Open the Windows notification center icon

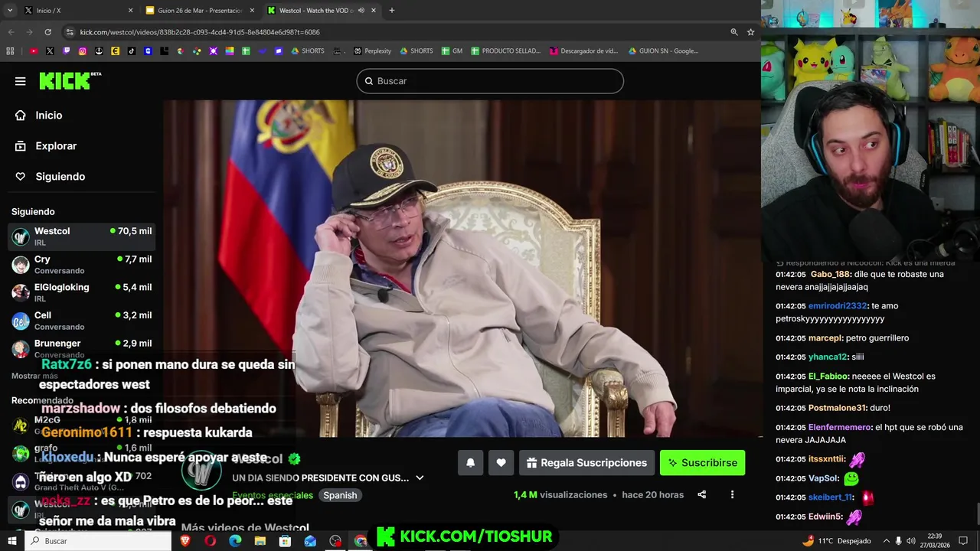(x=963, y=541)
